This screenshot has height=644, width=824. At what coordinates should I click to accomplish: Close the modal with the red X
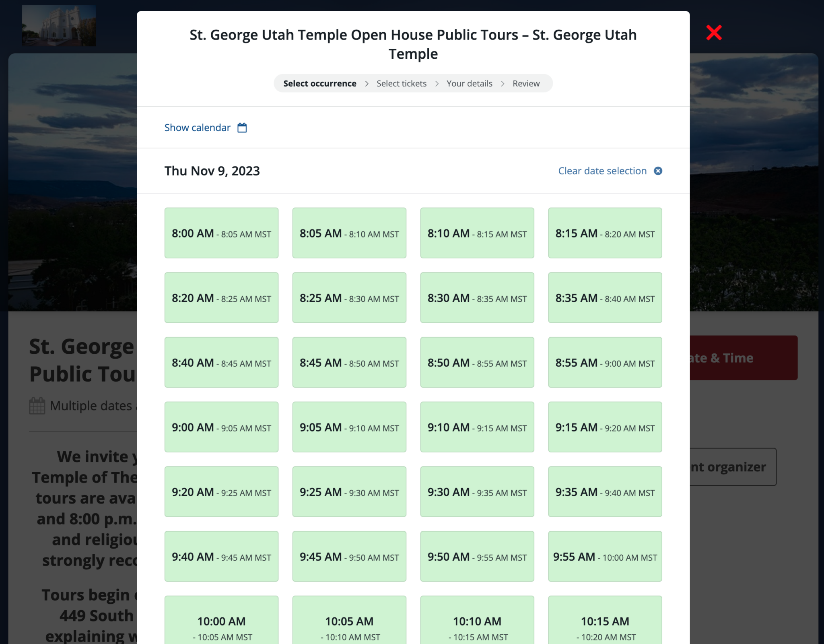pos(714,33)
